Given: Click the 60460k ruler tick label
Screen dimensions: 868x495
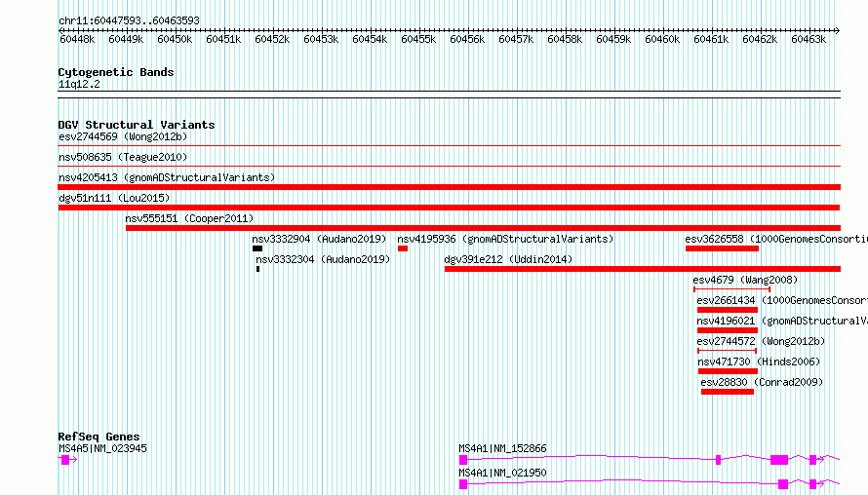Looking at the screenshot, I should (x=662, y=39).
